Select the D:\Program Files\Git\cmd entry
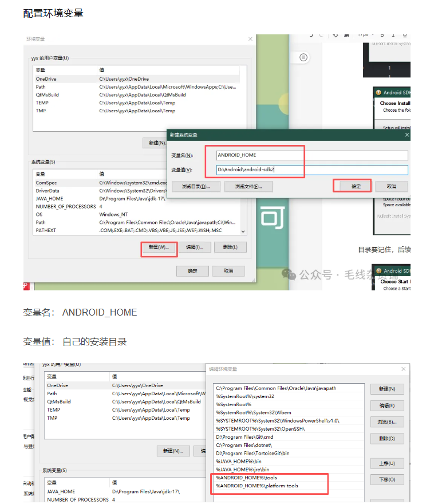The height and width of the screenshot is (504, 434). pyautogui.click(x=289, y=437)
